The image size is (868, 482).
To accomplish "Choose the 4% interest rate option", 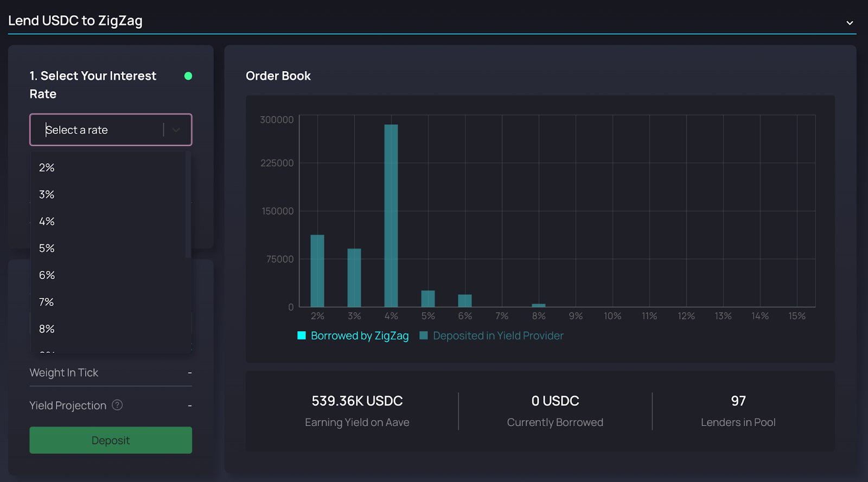I will click(x=108, y=221).
